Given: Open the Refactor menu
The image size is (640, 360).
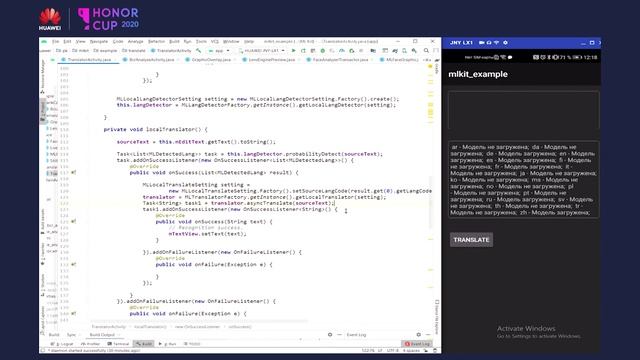Looking at the screenshot, I should pos(156,42).
